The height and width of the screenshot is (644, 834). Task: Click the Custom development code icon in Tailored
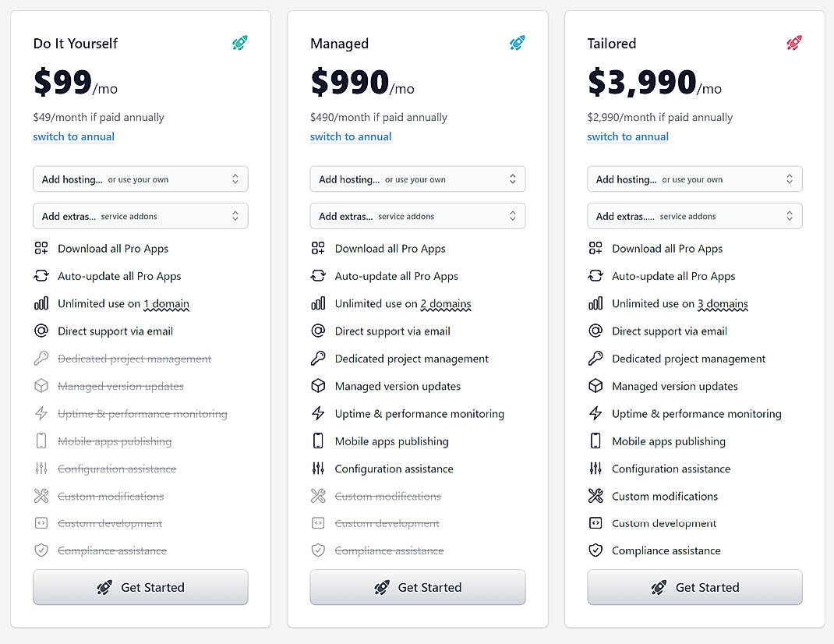tap(595, 523)
